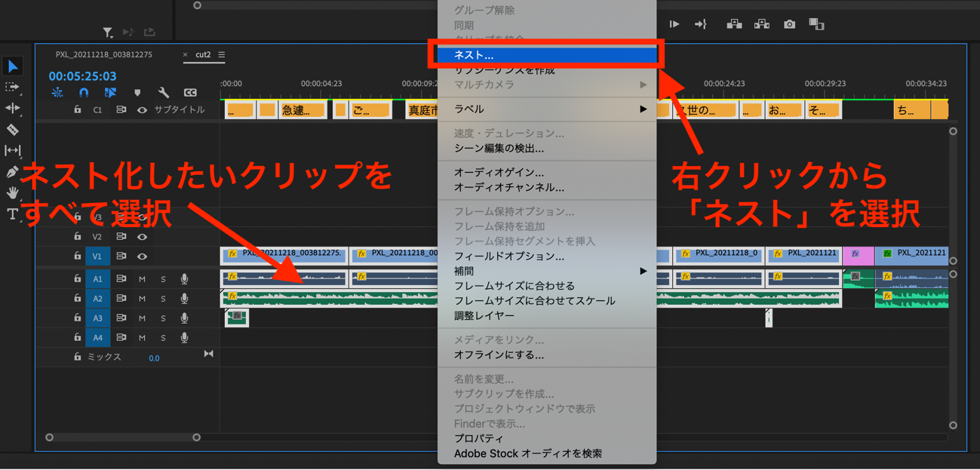Solo the A2 audio track

162,297
